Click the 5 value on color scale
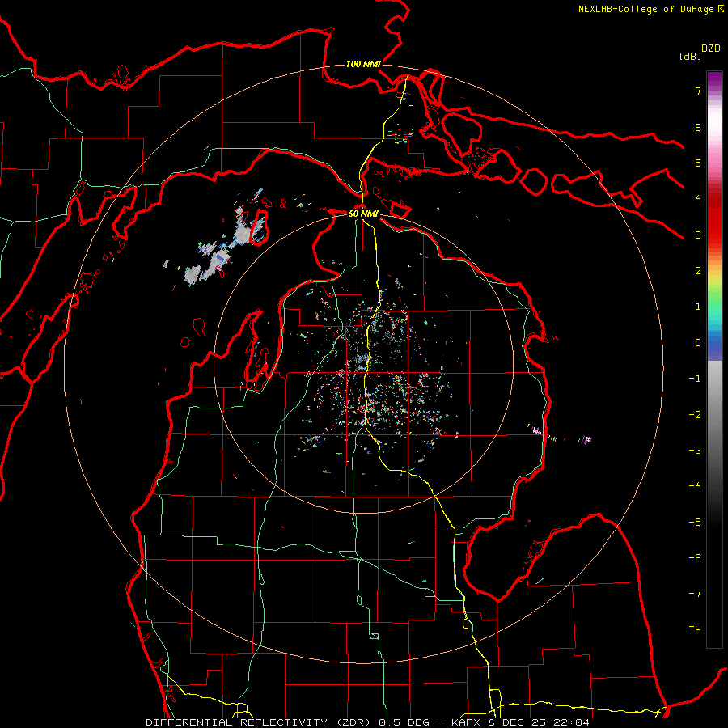Viewport: 728px width, 728px height. 698,163
